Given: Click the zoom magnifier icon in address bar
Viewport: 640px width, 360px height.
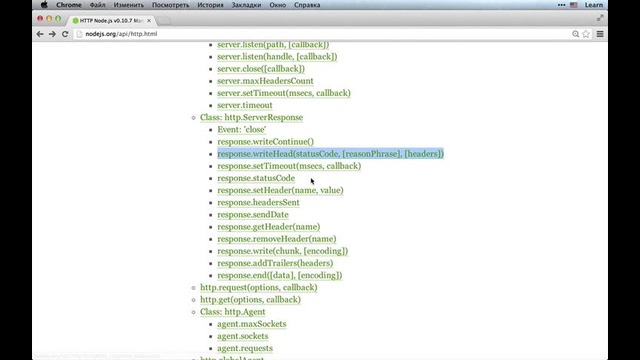Looking at the screenshot, I should 576,34.
